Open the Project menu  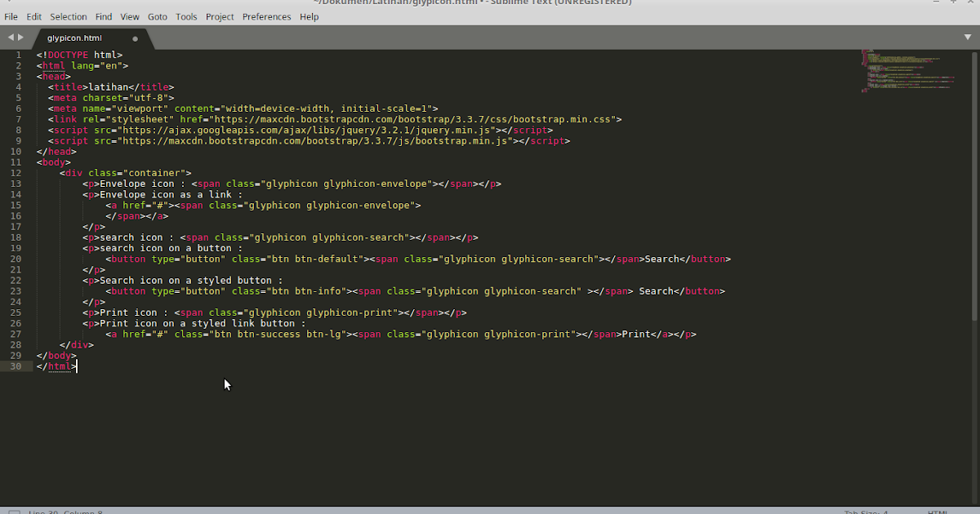pos(220,16)
